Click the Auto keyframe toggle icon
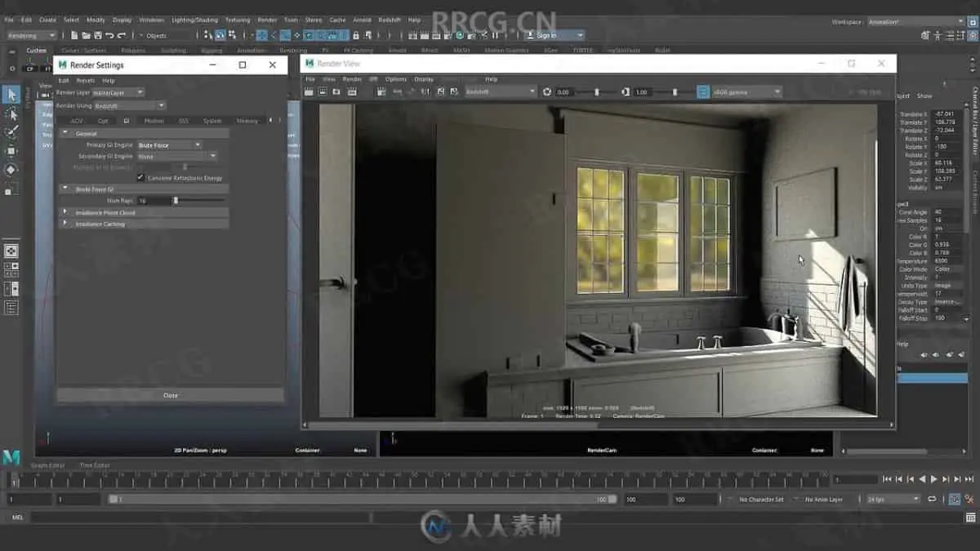Image resolution: width=980 pixels, height=551 pixels. click(955, 499)
